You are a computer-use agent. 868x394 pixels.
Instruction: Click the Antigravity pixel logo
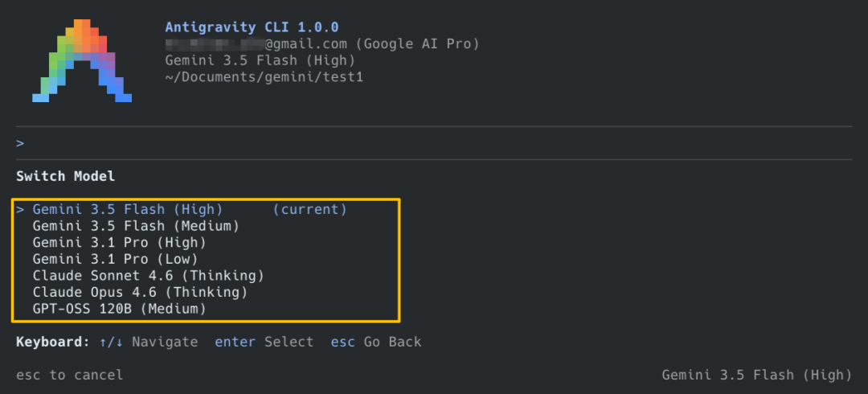click(x=82, y=61)
